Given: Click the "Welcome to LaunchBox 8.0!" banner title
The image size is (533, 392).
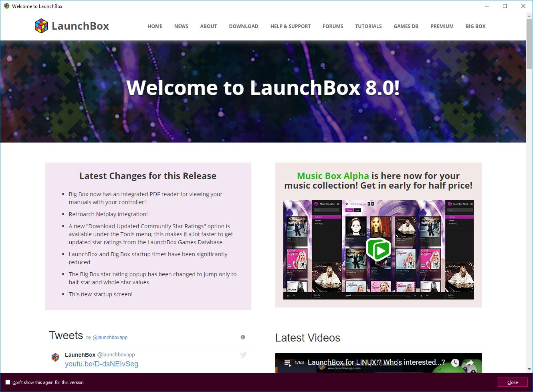Looking at the screenshot, I should click(x=263, y=88).
